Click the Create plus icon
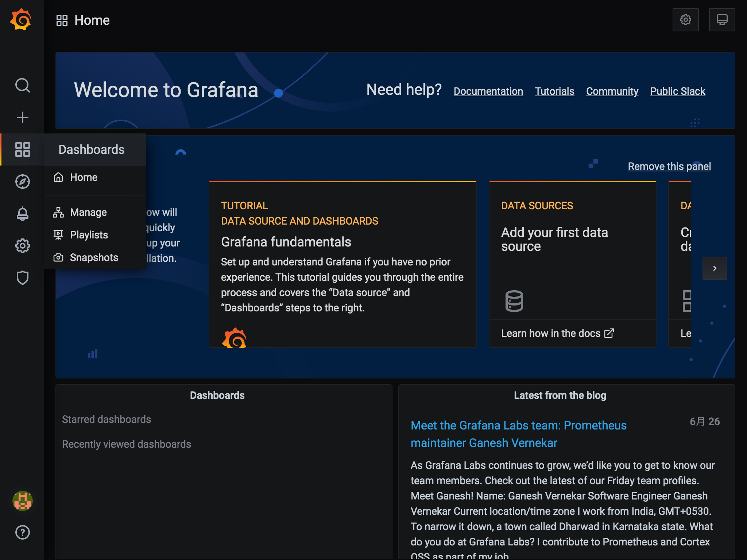Image resolution: width=747 pixels, height=560 pixels. pyautogui.click(x=23, y=117)
